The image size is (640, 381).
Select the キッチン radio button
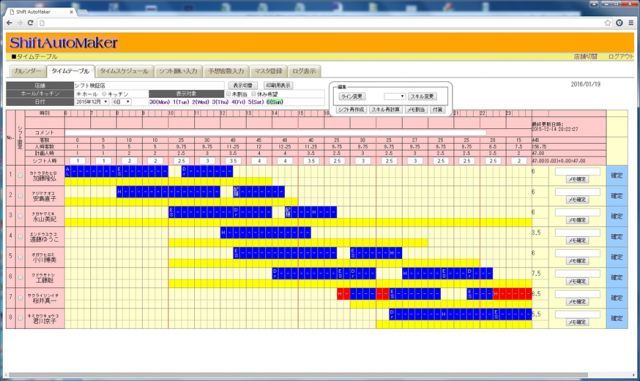pyautogui.click(x=104, y=94)
